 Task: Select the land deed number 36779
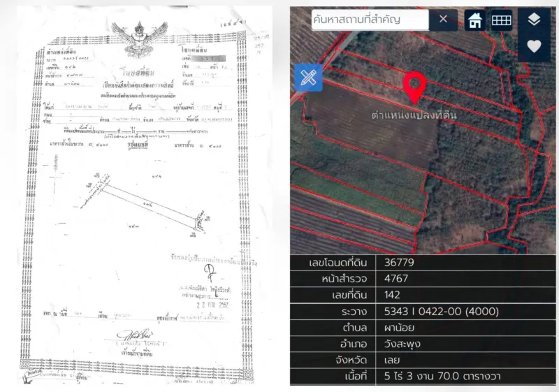399,263
